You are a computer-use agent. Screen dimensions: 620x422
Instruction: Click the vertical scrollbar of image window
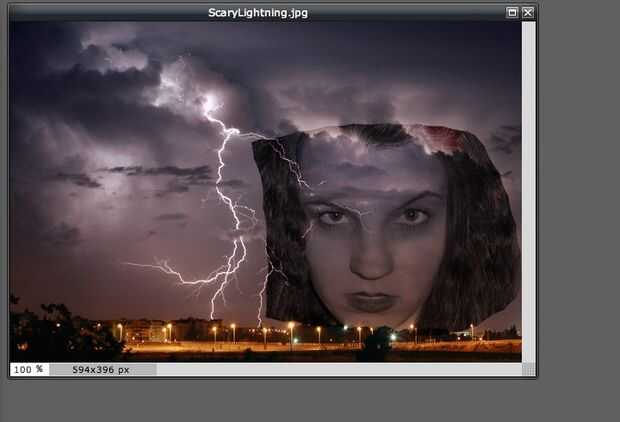point(529,191)
